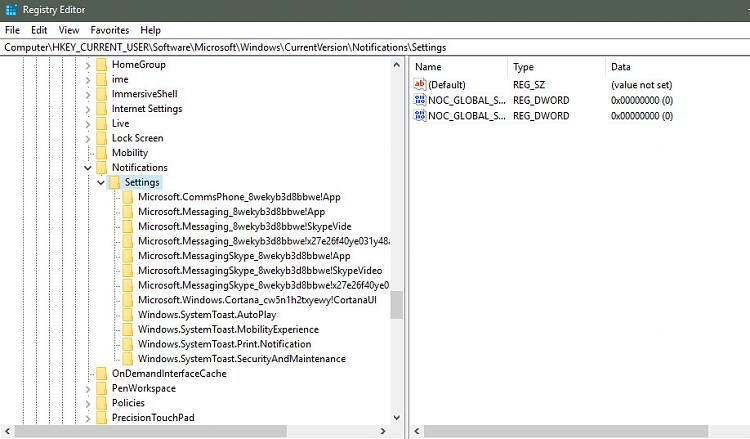The width and height of the screenshot is (750, 439).
Task: Select the Microsoft.MessagingSkype_8wekyb3d8bbwe!App key
Action: 244,256
